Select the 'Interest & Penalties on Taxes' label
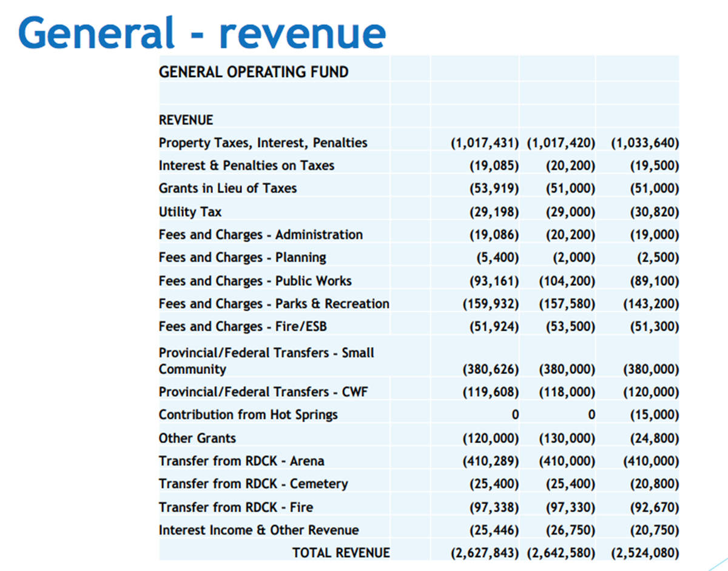 click(x=246, y=166)
